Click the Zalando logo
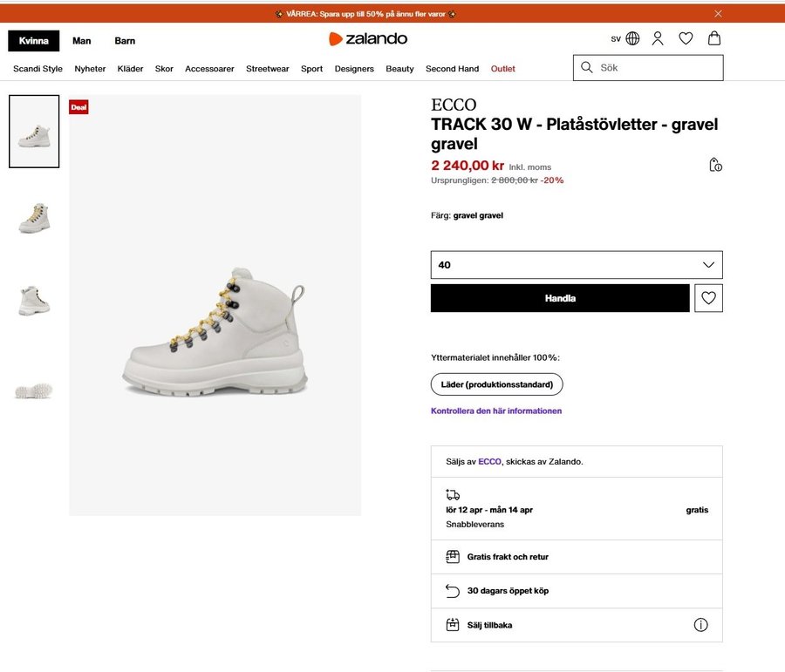 368,39
